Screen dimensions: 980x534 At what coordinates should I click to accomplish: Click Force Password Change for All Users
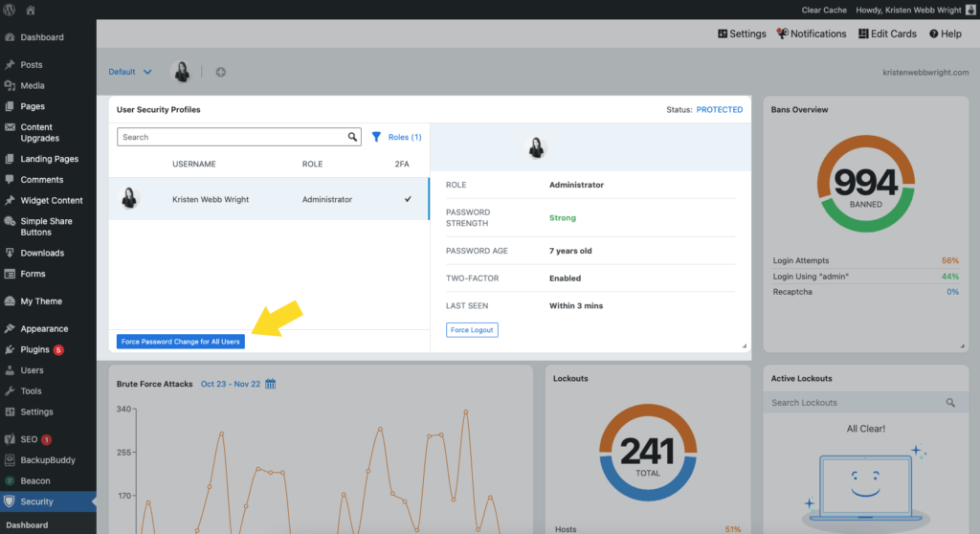coord(181,342)
